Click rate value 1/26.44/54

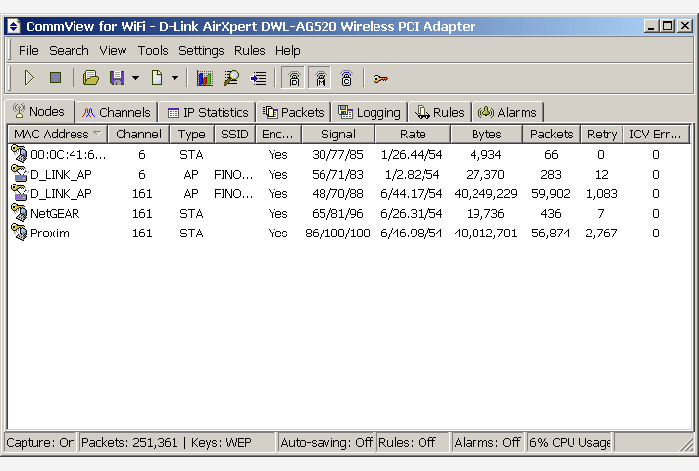[x=411, y=155]
